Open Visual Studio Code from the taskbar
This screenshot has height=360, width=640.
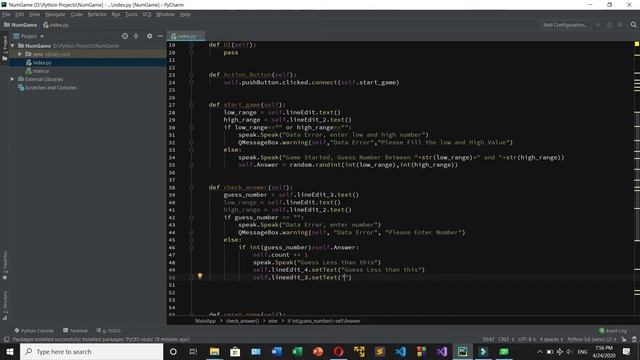tap(400, 351)
